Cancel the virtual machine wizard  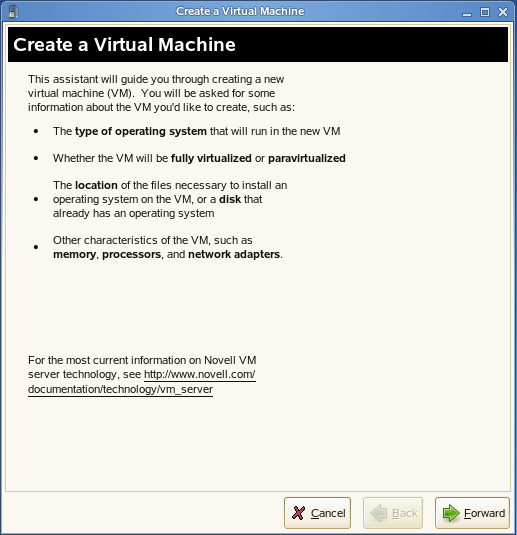317,513
